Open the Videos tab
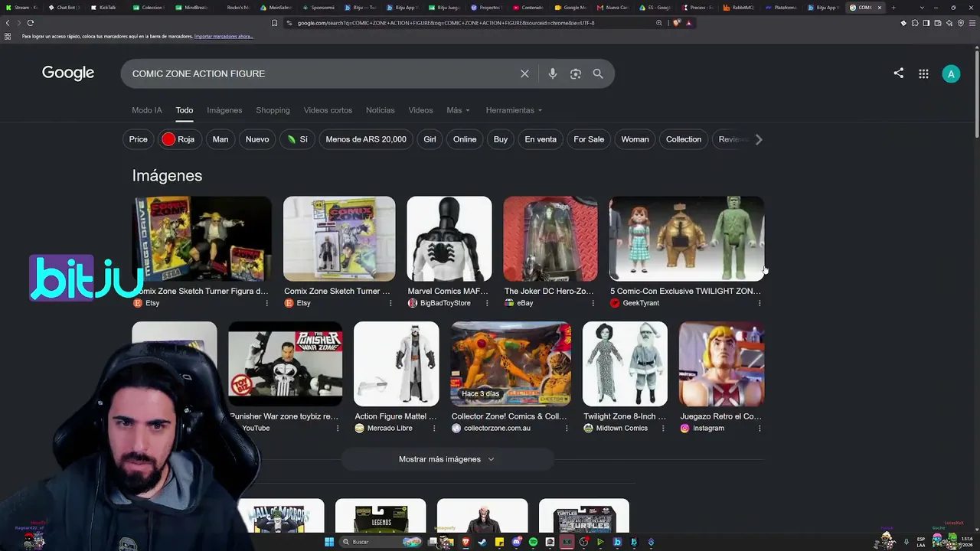This screenshot has height=551, width=980. point(420,110)
